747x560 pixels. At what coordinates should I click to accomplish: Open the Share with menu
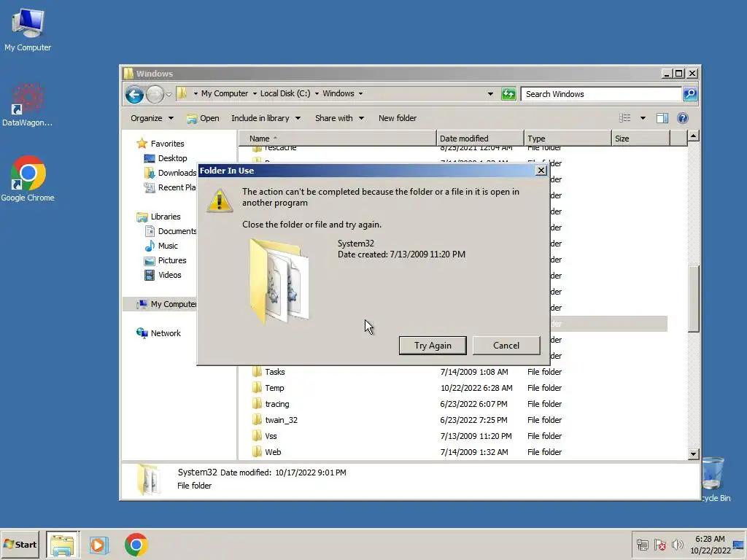click(x=339, y=118)
